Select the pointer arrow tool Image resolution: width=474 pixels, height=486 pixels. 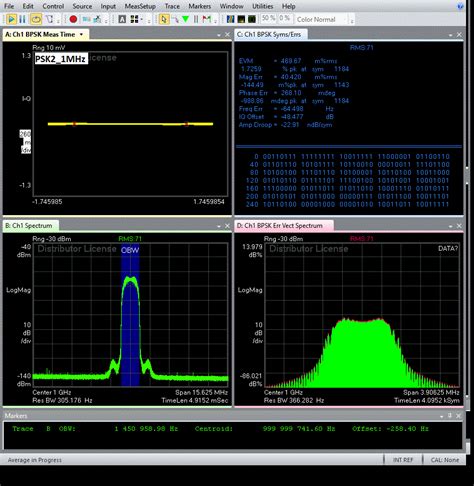[163, 19]
